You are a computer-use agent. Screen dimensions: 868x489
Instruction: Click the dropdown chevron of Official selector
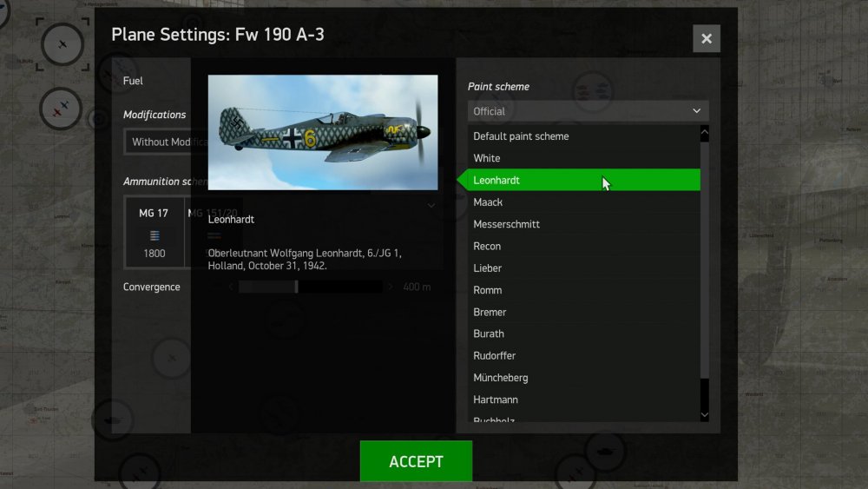(x=696, y=111)
